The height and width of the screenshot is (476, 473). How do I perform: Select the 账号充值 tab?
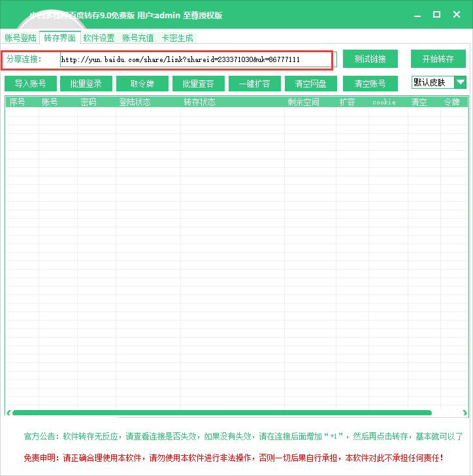tap(138, 38)
